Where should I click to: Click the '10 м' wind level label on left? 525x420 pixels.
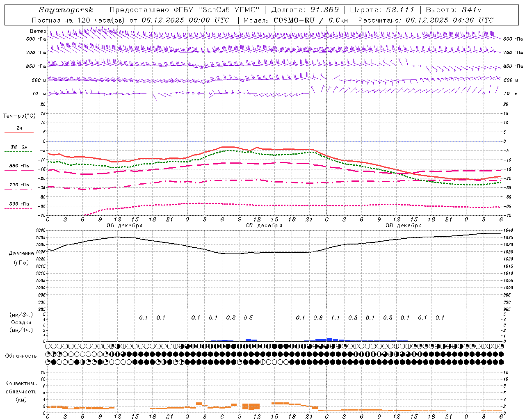coord(39,94)
